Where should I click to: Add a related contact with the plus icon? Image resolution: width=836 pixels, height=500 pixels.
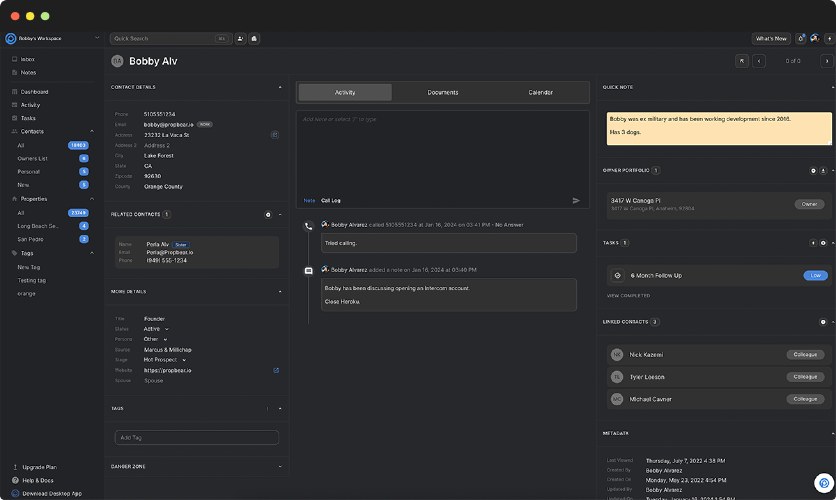pos(268,214)
